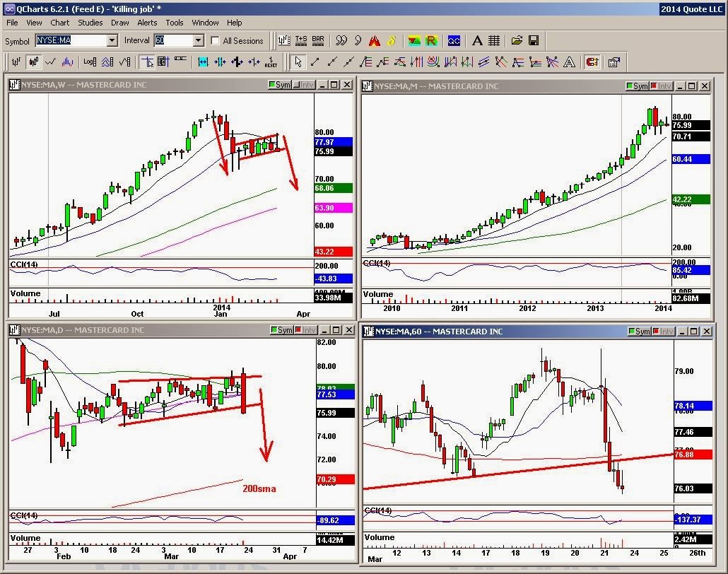Select the parallel channel lines tool
This screenshot has width=728, height=574.
click(x=483, y=61)
